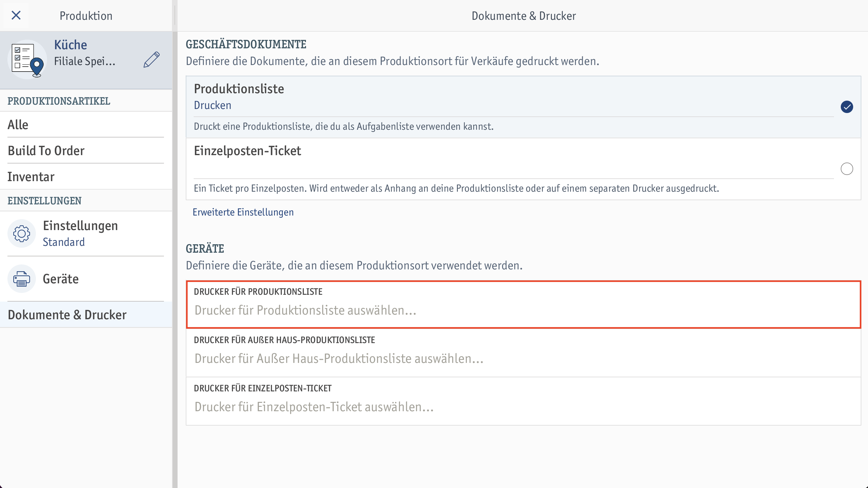
Task: Click the printer icon beside Geräte
Action: pos(22,279)
